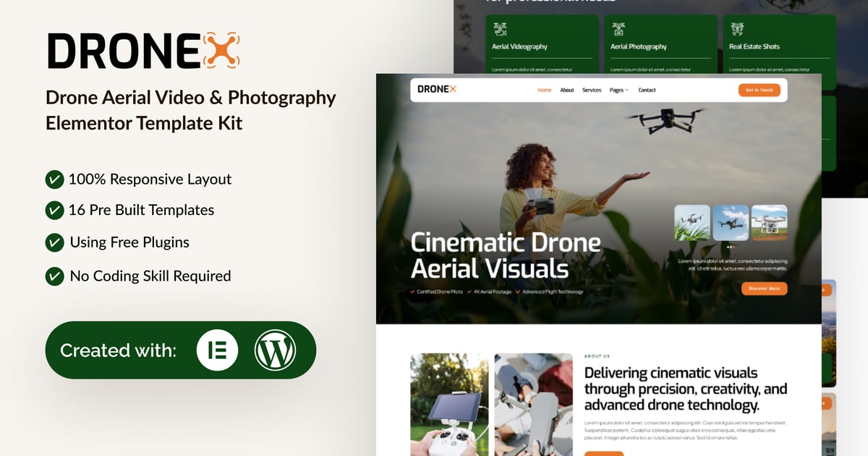Viewport: 868px width, 456px height.
Task: Click the Get In Touch button
Action: tap(759, 90)
